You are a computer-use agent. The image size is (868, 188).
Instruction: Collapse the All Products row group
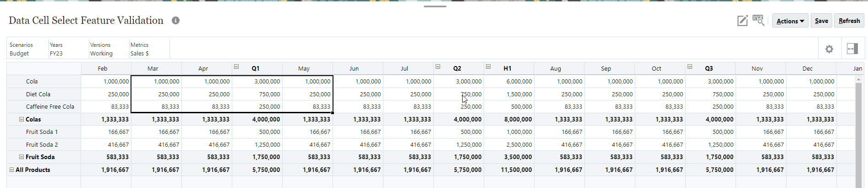coord(12,170)
